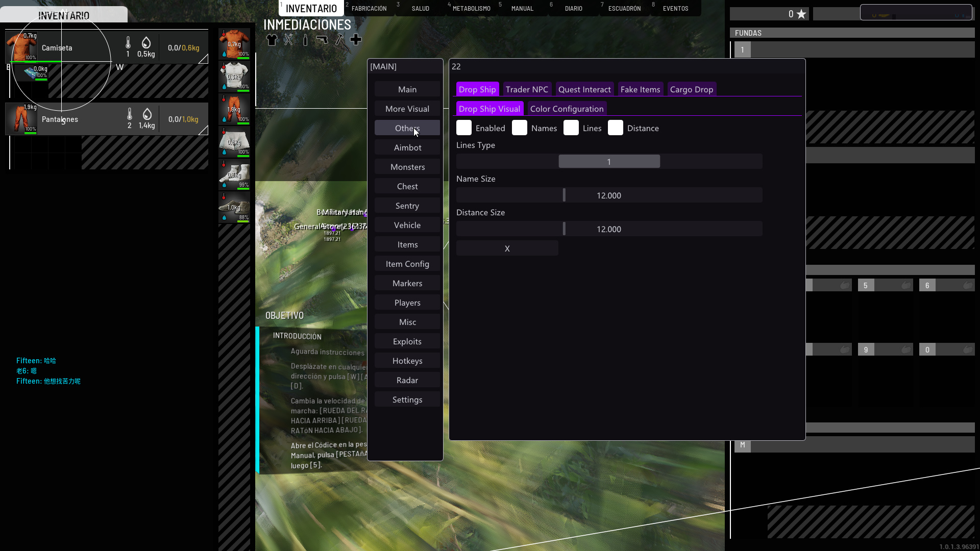Click the Name Size slider
The image size is (980, 551).
609,195
